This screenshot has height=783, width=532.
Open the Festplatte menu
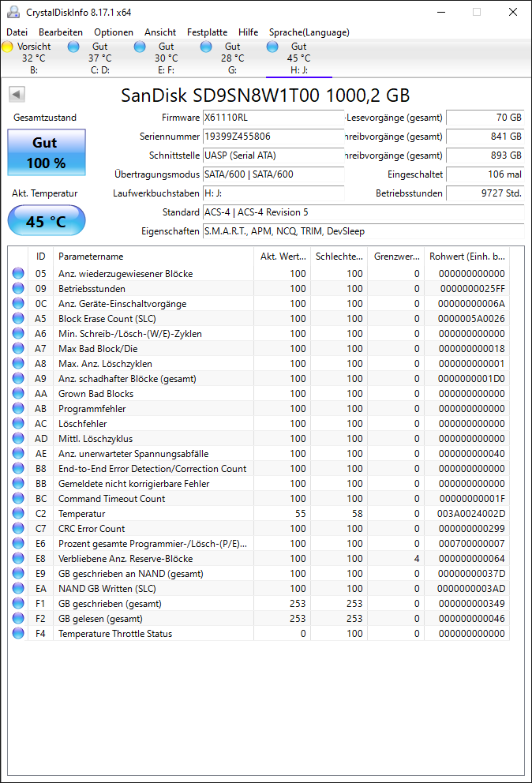207,32
